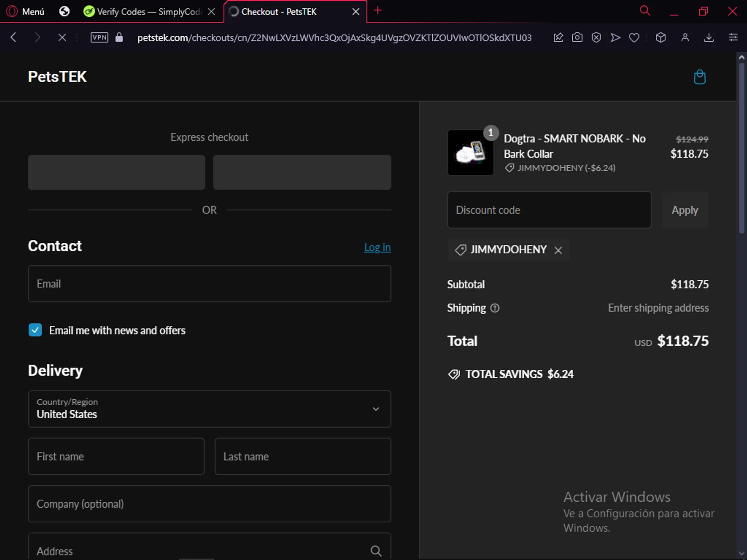Open the extensions cube icon

(x=661, y=37)
